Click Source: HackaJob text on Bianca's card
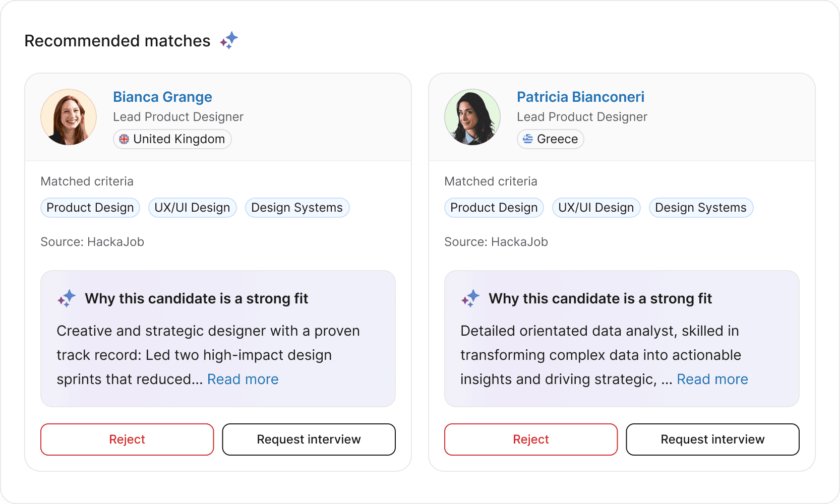 point(92,242)
